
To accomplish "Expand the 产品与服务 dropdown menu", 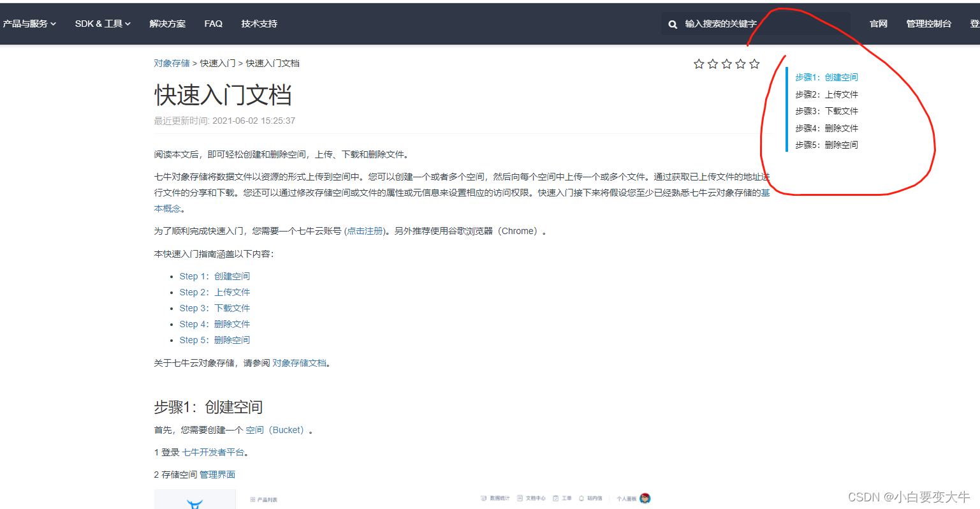I will 29,24.
